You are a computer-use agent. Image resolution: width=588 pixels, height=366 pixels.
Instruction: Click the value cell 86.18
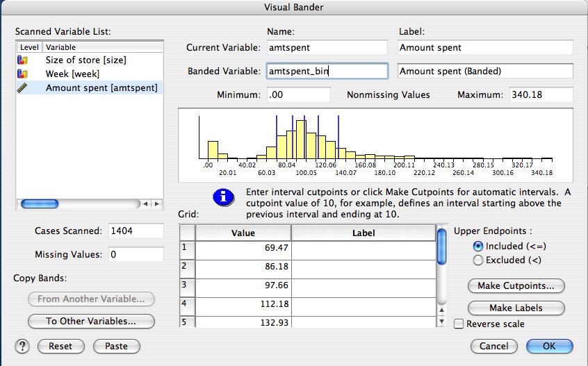click(x=243, y=269)
